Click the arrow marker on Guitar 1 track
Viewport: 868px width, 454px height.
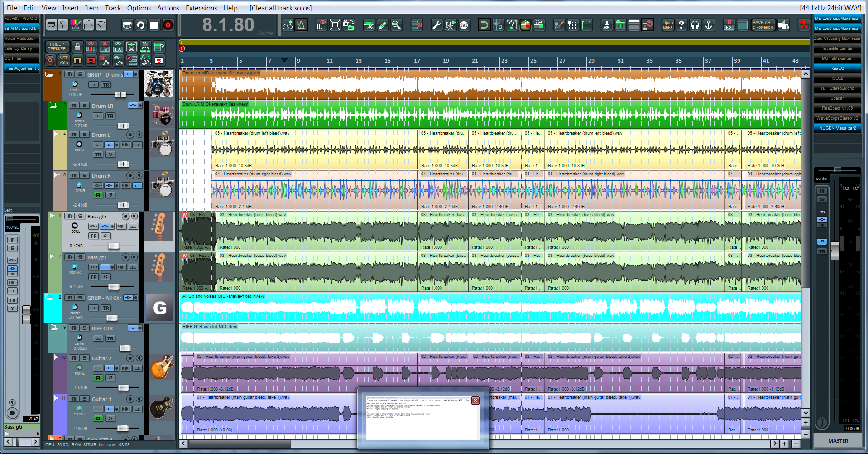[57, 398]
